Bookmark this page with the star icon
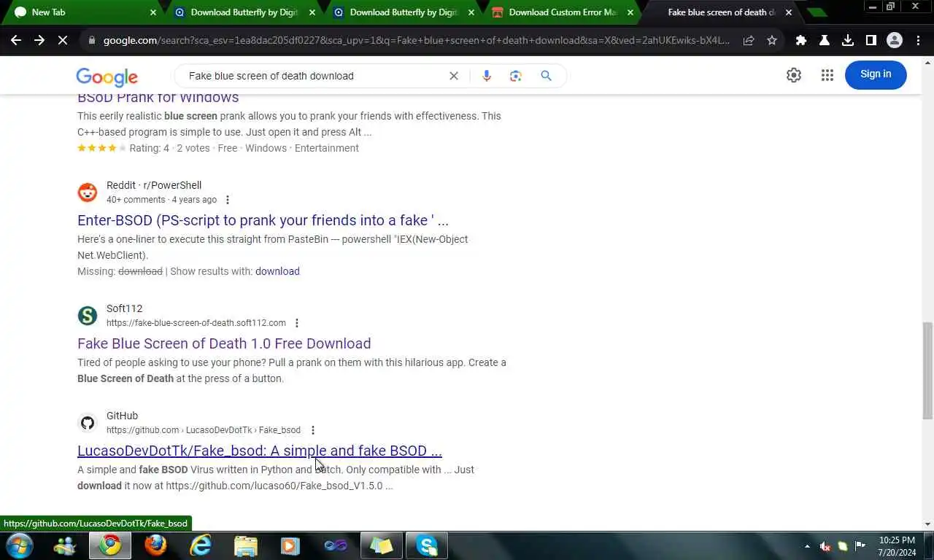This screenshot has height=560, width=934. click(x=772, y=40)
